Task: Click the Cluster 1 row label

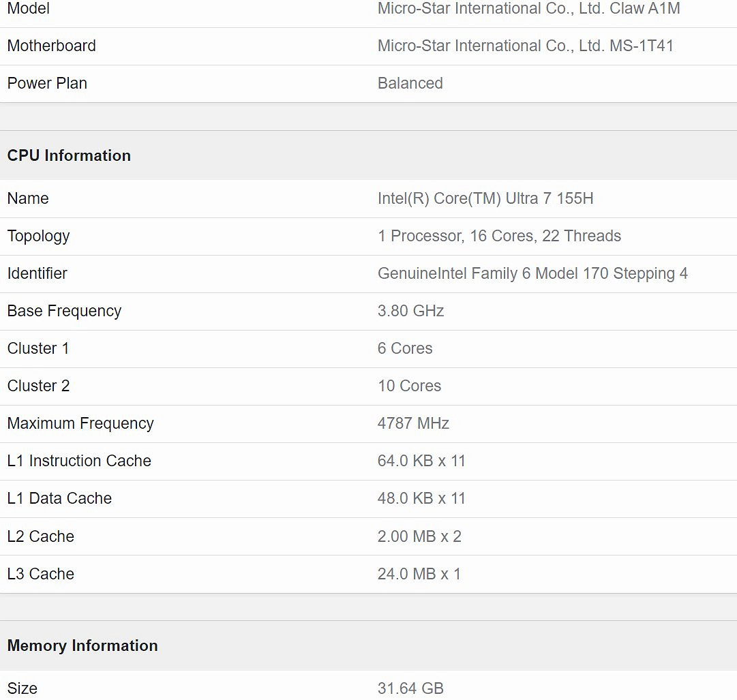Action: 38,348
